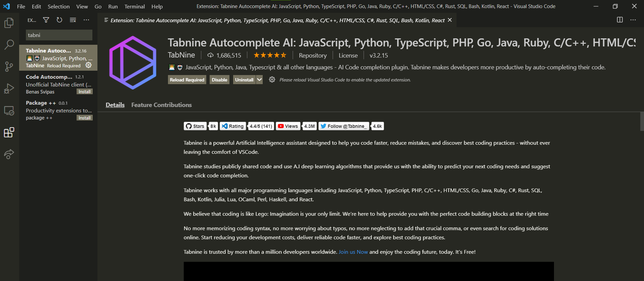Select Code Autocomplete extension in list

pos(58,84)
